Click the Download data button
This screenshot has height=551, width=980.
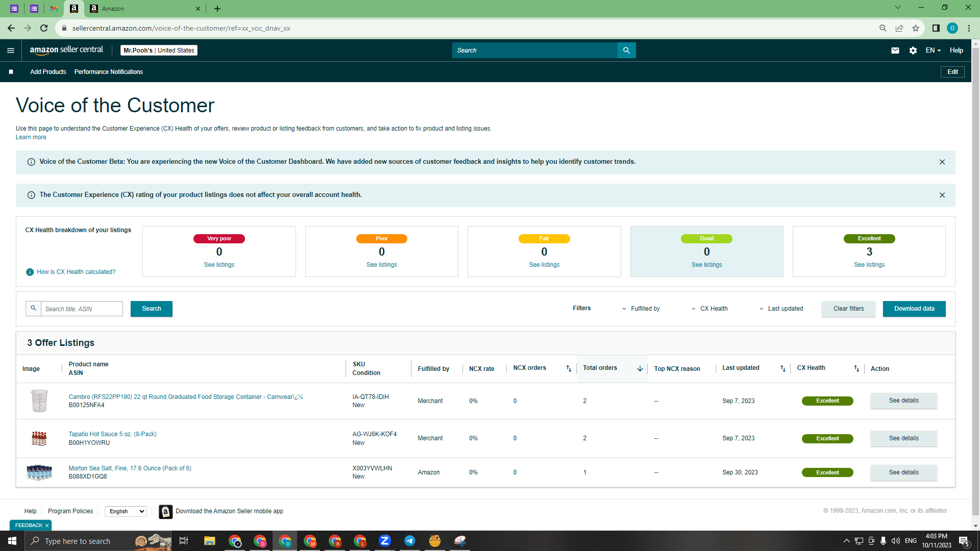(x=914, y=309)
